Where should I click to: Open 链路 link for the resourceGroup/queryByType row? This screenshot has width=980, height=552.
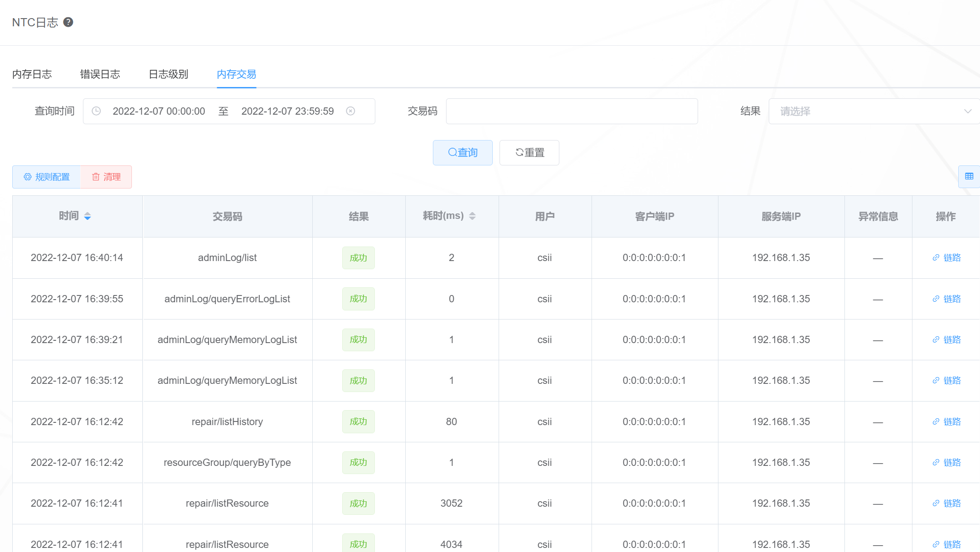coord(946,463)
